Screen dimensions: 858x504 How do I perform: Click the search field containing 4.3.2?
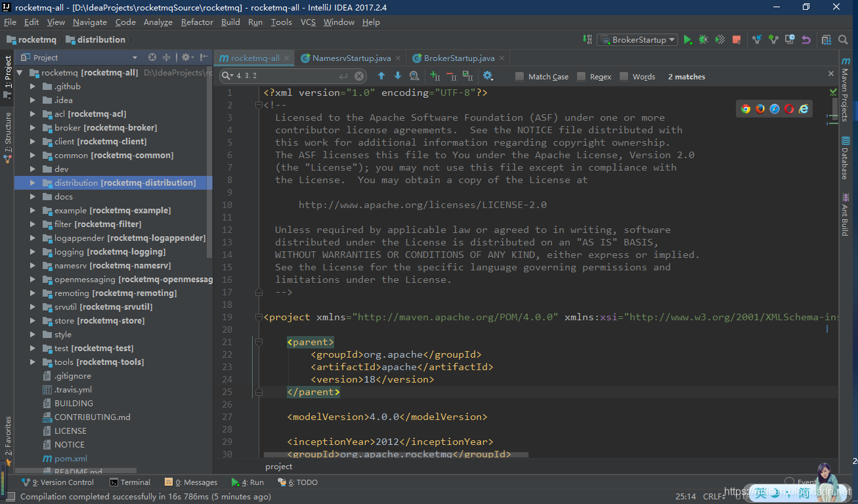(293, 76)
